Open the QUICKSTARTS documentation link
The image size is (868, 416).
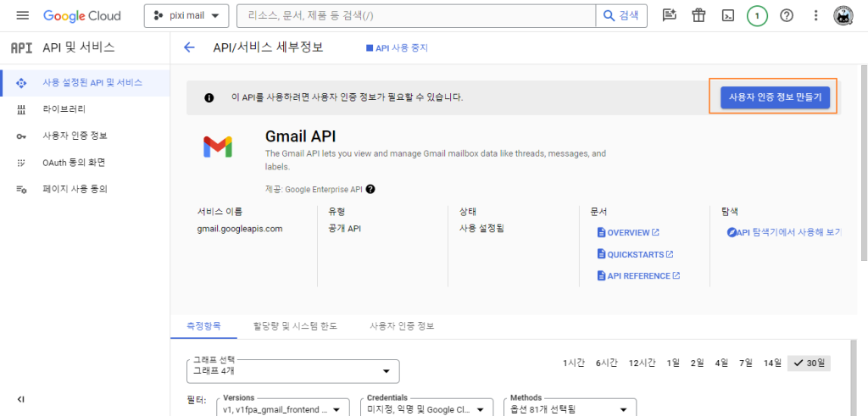coord(635,254)
